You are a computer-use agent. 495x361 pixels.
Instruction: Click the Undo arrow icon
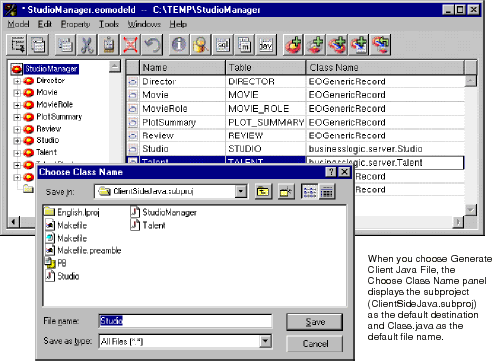pyautogui.click(x=152, y=44)
